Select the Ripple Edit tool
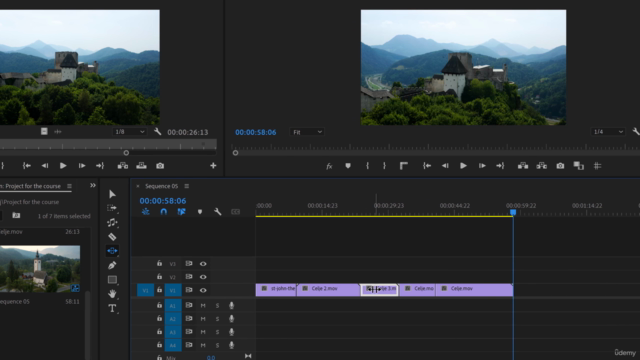Viewport: 640px width, 360px height. [112, 222]
